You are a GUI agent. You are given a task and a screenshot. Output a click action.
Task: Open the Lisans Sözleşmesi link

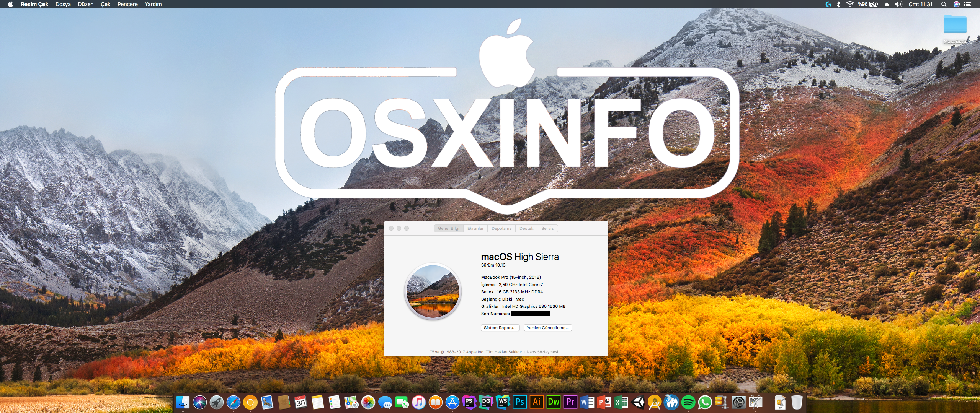pos(541,352)
